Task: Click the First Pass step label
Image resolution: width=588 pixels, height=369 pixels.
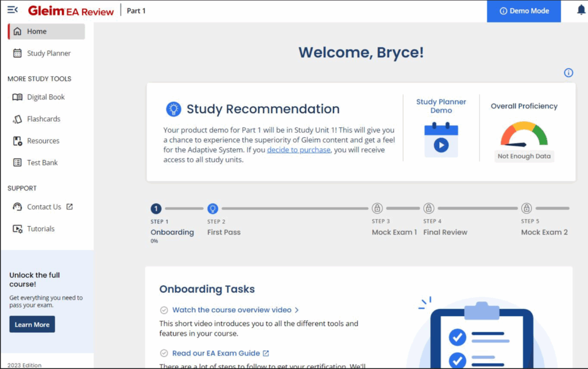Action: point(224,232)
